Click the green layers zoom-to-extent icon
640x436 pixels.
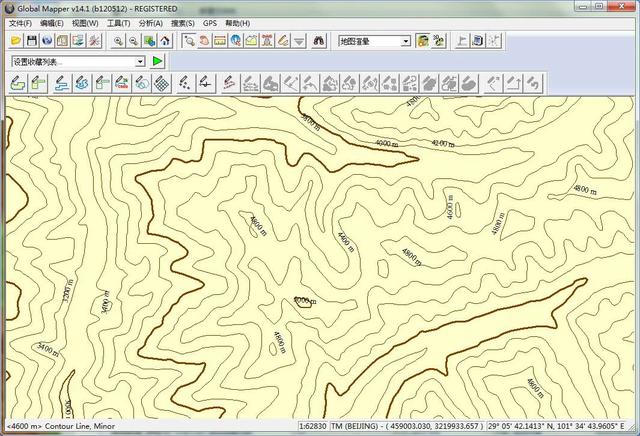149,41
